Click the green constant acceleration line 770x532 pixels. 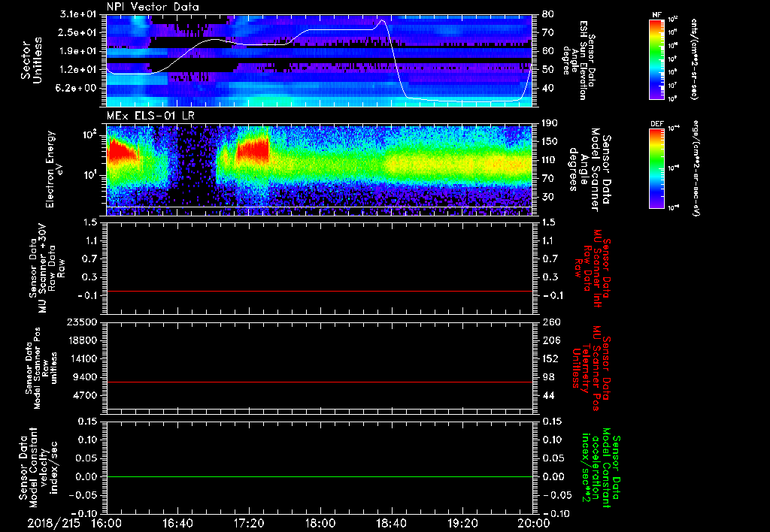click(319, 476)
